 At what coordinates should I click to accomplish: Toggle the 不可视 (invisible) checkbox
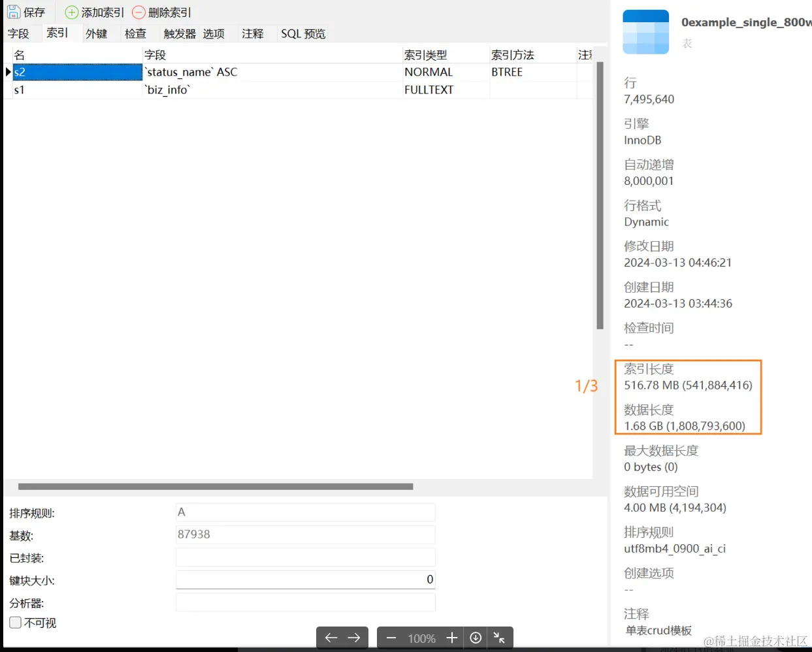coord(15,623)
